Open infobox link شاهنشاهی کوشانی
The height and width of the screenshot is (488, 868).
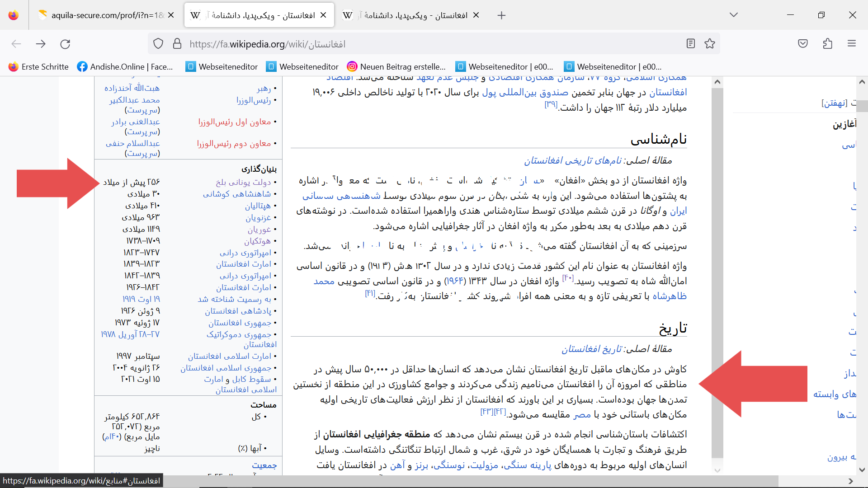coord(237,194)
